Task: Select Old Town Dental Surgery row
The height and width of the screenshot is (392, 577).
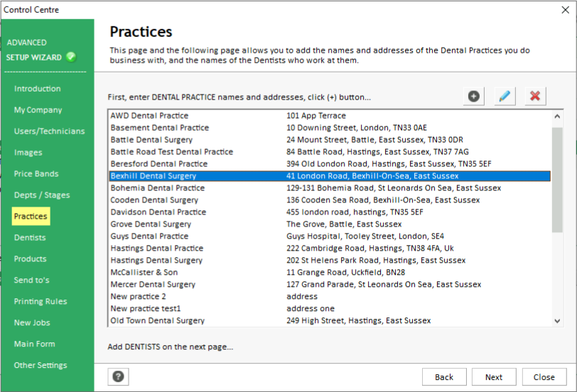Action: tap(330, 321)
